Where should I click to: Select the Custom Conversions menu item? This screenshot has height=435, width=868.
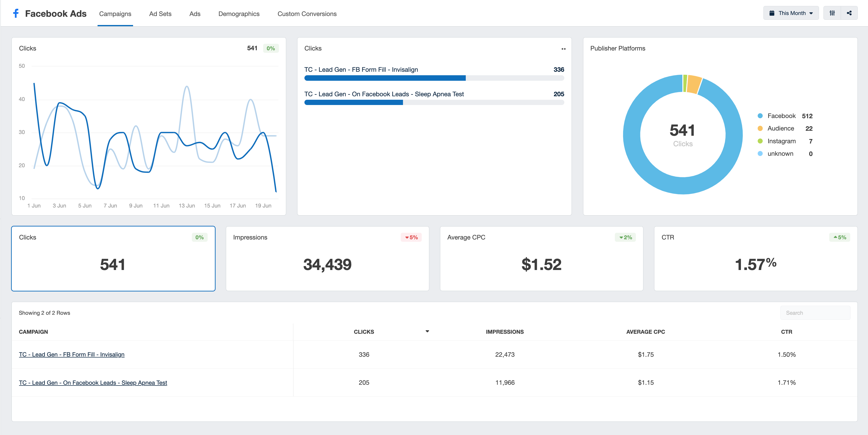pos(307,13)
